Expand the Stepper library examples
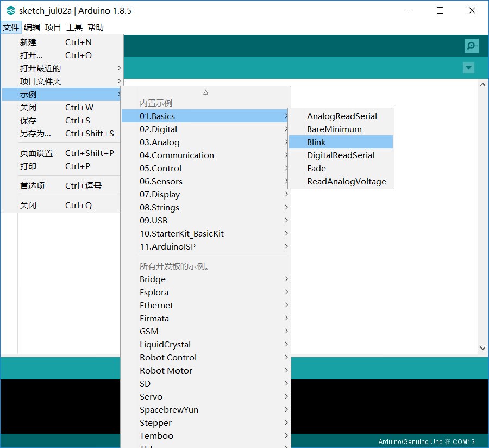 tap(205, 423)
